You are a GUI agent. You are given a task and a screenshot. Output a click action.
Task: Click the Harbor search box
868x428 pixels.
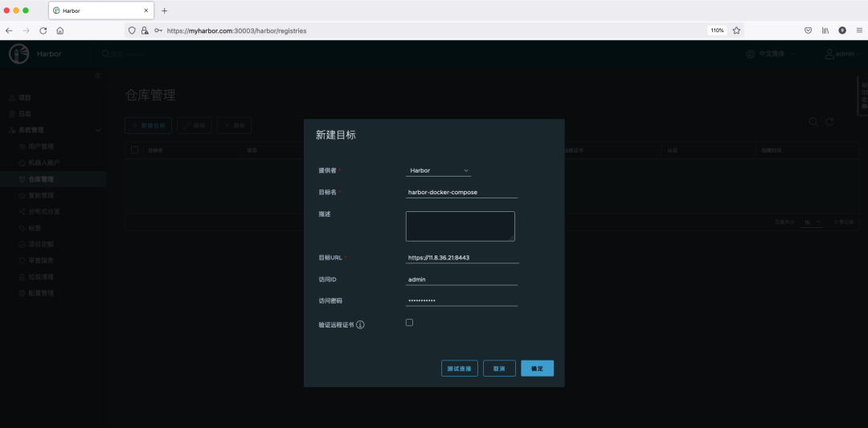tap(130, 54)
